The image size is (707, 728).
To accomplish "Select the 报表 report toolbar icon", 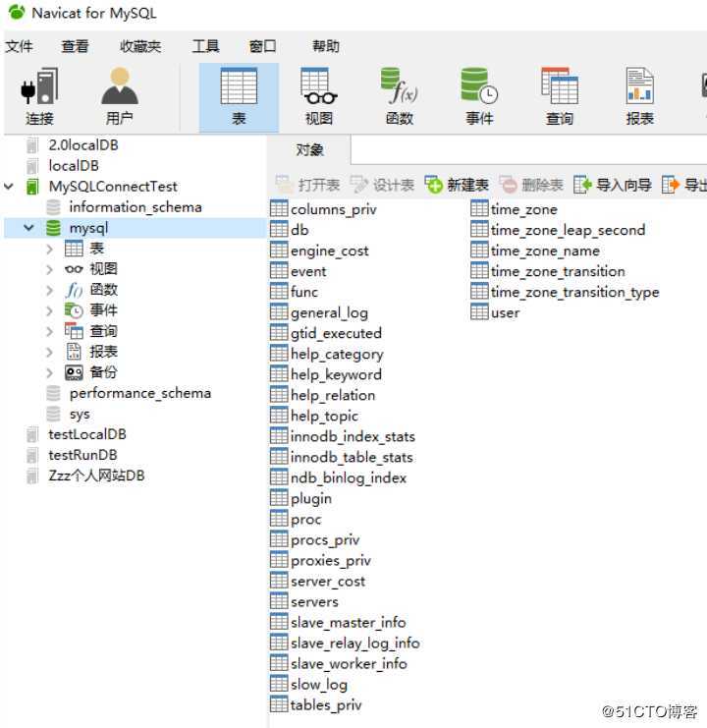I will click(x=639, y=97).
